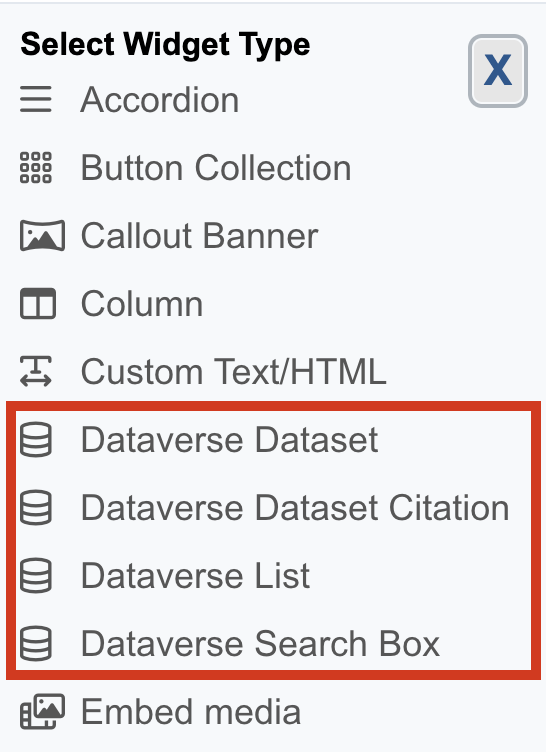The image size is (546, 752).
Task: Click the Embed media photo icon
Action: (x=42, y=712)
